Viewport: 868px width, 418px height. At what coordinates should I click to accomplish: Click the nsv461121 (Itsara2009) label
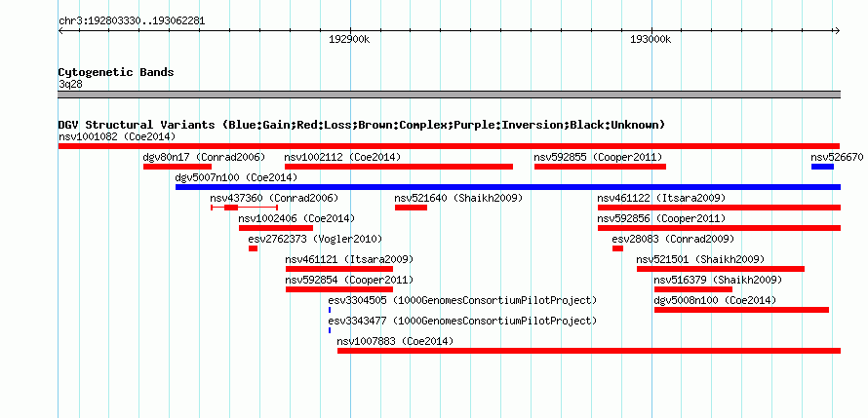pos(349,259)
